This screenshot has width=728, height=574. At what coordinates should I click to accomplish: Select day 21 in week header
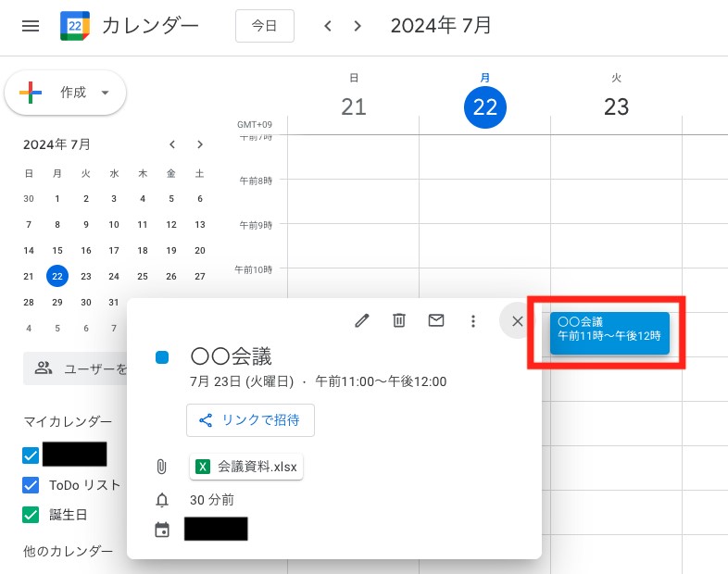point(354,106)
